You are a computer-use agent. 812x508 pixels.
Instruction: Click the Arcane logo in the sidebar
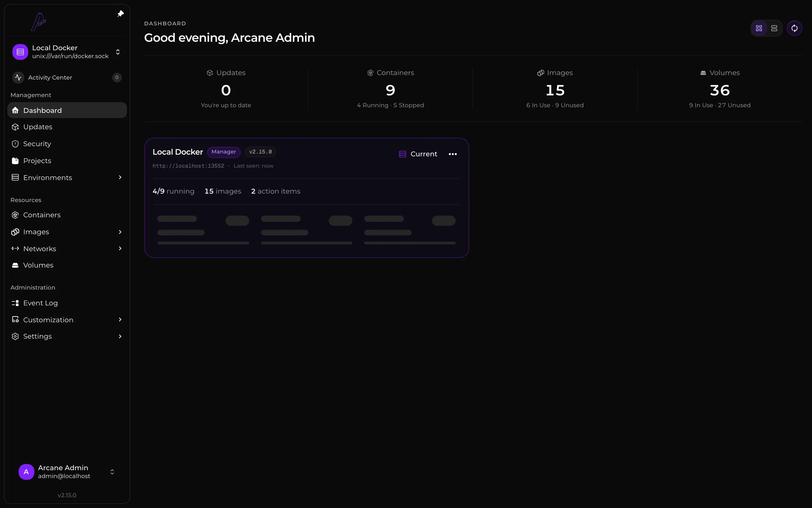[x=39, y=22]
